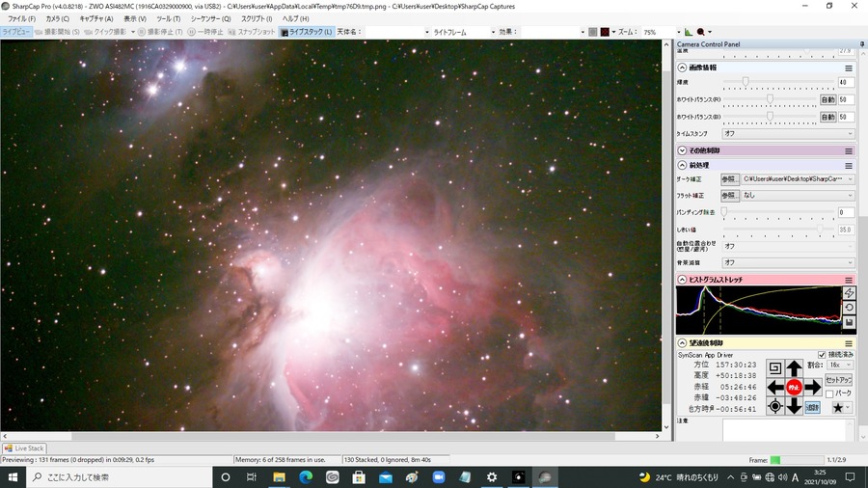Move the telescope left with the left arrow

click(x=775, y=388)
